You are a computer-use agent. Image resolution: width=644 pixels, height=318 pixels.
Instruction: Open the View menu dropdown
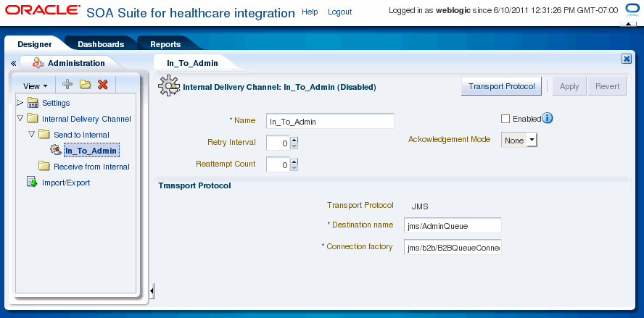pos(36,86)
